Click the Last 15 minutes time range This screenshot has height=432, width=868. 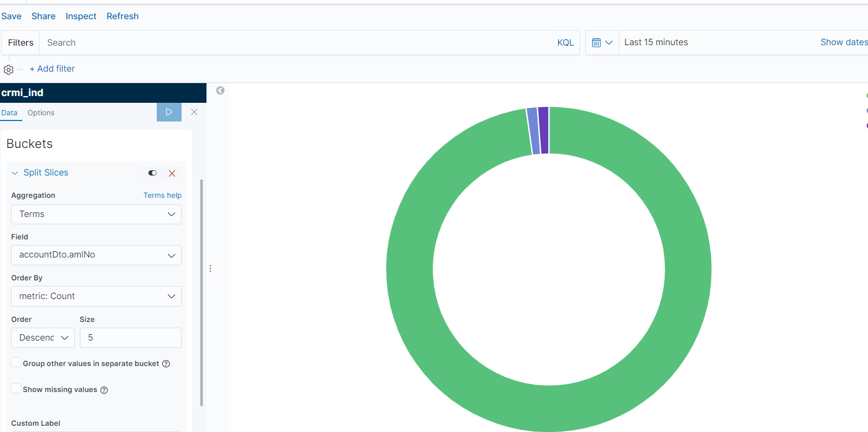tap(656, 42)
